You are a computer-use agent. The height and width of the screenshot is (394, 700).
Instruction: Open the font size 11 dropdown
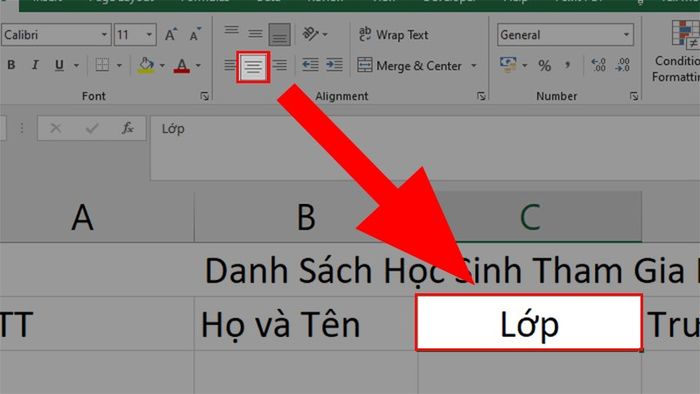point(149,35)
